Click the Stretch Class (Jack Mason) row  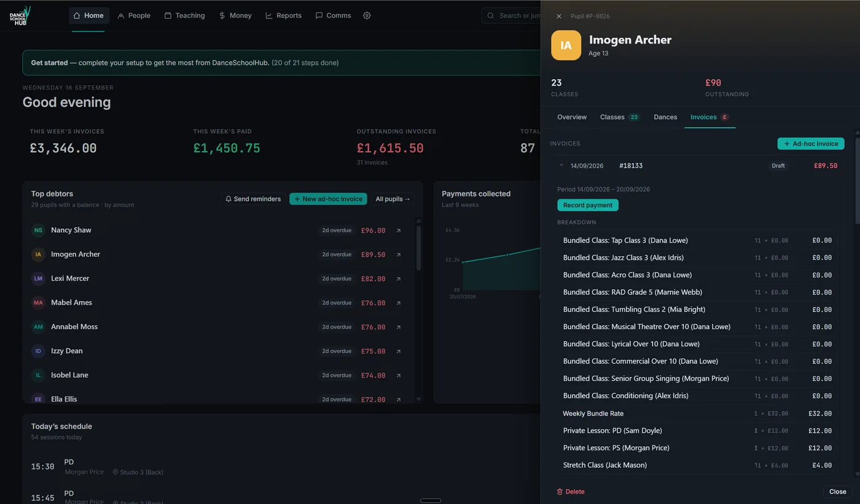[x=697, y=465]
